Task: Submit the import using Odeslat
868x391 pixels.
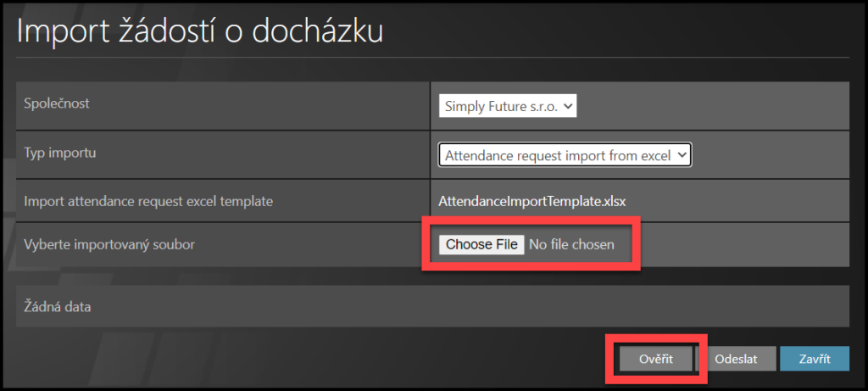Action: click(736, 359)
